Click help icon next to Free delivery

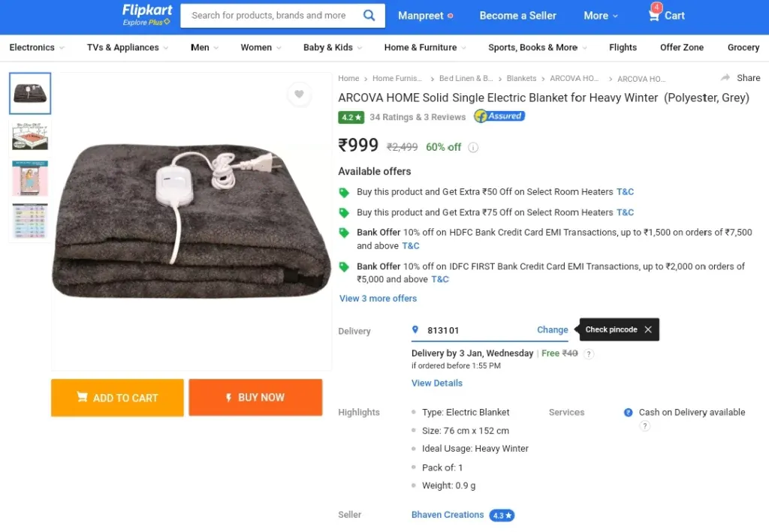589,354
